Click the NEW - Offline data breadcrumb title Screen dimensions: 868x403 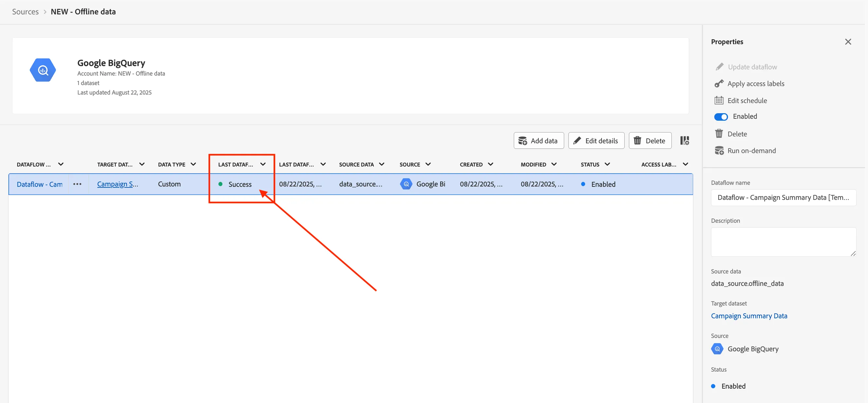(x=83, y=11)
